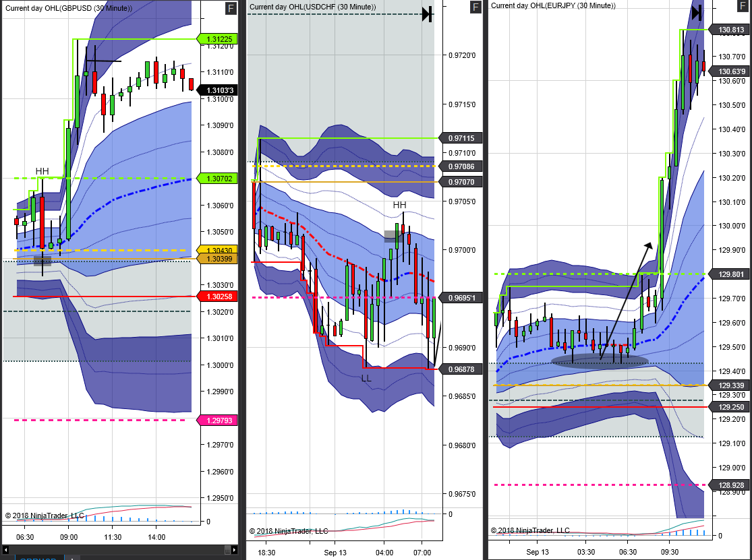The image size is (752, 560).
Task: Click the 18:30 time label in USDCHF chart
Action: click(x=266, y=553)
